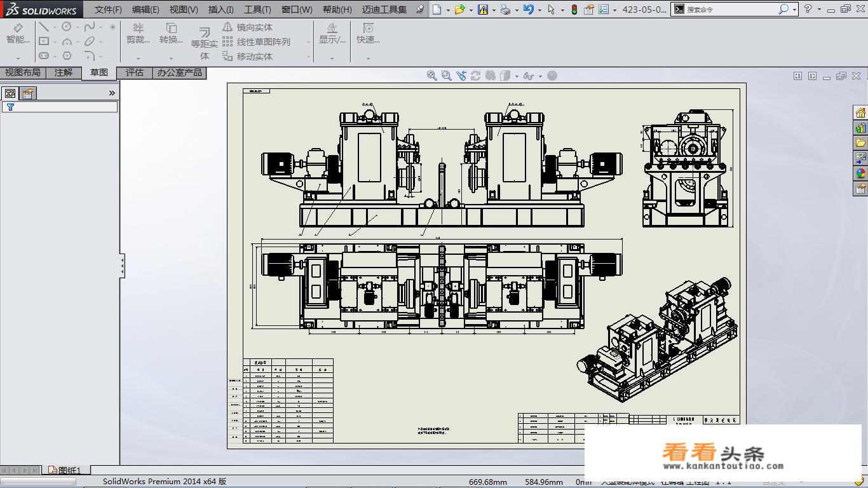Open the 视图(V) View menu
868x488 pixels.
click(184, 10)
